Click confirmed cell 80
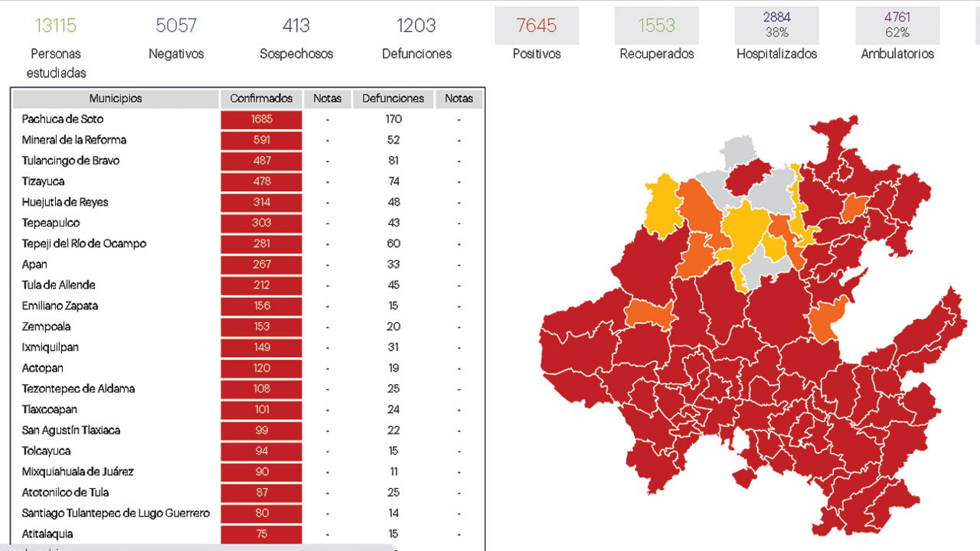The width and height of the screenshot is (980, 551). (261, 513)
